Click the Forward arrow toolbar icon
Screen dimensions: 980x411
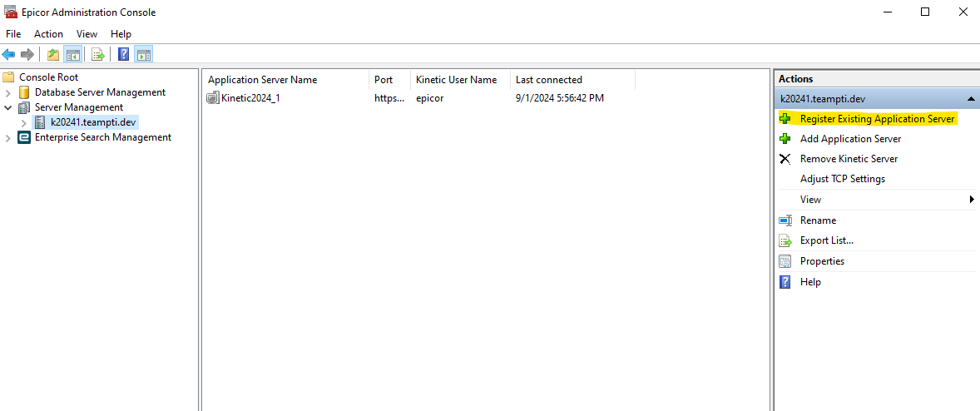[27, 55]
